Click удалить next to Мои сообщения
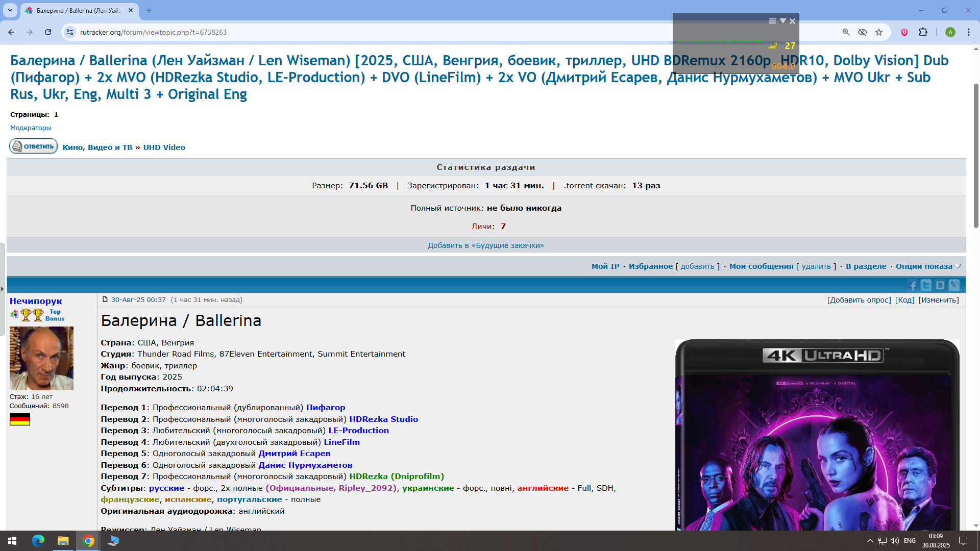 point(816,266)
